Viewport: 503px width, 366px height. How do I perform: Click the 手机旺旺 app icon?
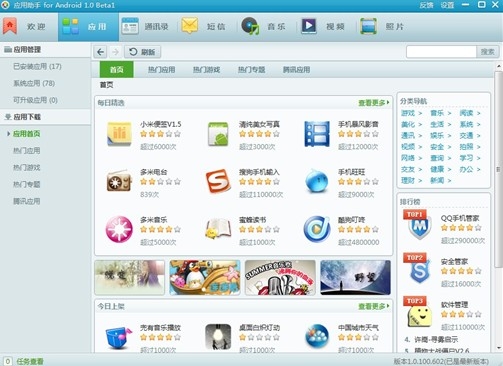point(317,182)
